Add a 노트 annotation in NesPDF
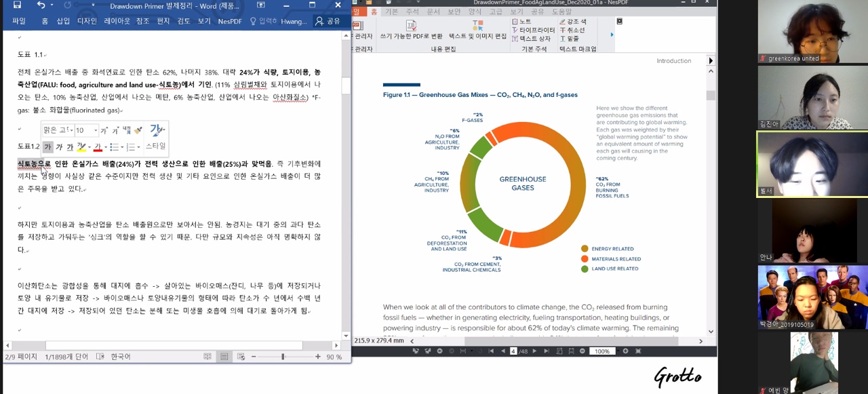Viewport: 868px width, 394px height. pos(521,22)
